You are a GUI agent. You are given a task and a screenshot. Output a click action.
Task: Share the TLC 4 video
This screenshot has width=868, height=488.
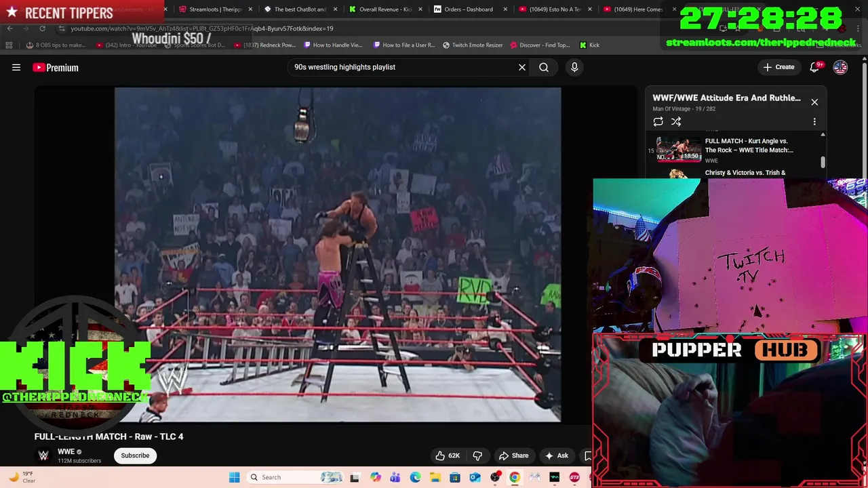pyautogui.click(x=513, y=455)
